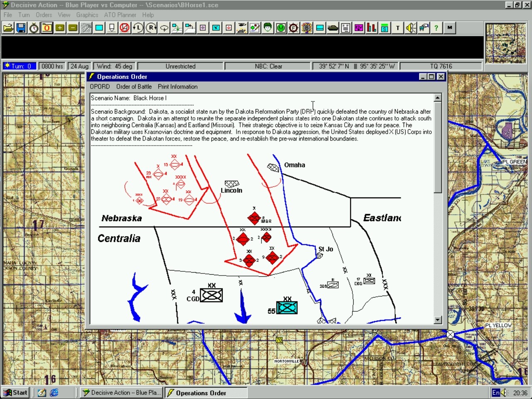Rotate right using the R arrow icon
The image size is (532, 399).
151,28
